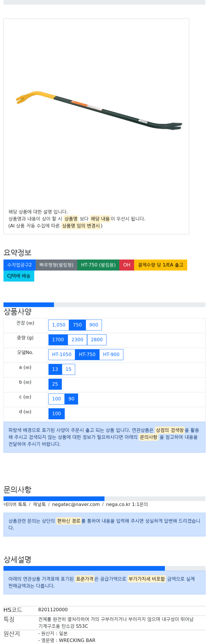Select model HT-1050
Image resolution: width=209 pixels, height=644 pixels.
62,355
